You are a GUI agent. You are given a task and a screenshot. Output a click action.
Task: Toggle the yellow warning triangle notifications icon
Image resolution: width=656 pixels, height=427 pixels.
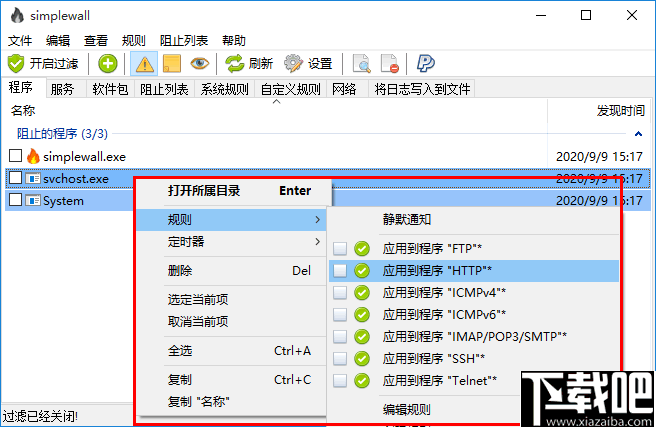pyautogui.click(x=144, y=64)
